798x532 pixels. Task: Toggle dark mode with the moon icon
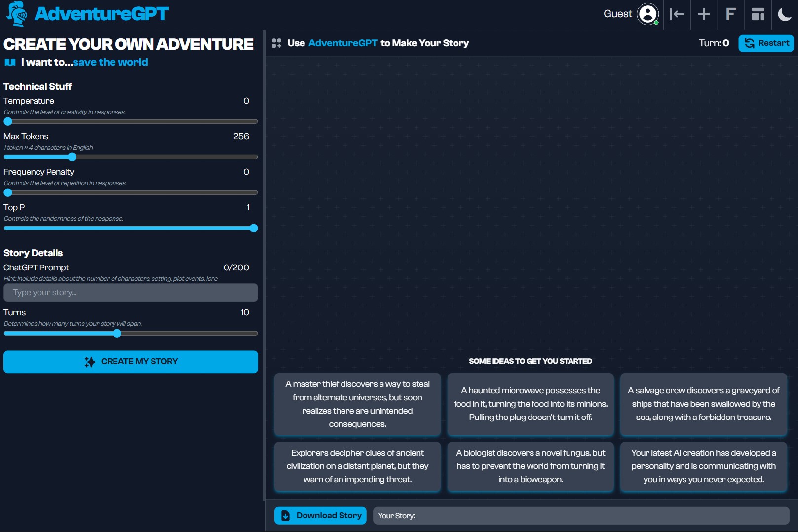point(785,14)
